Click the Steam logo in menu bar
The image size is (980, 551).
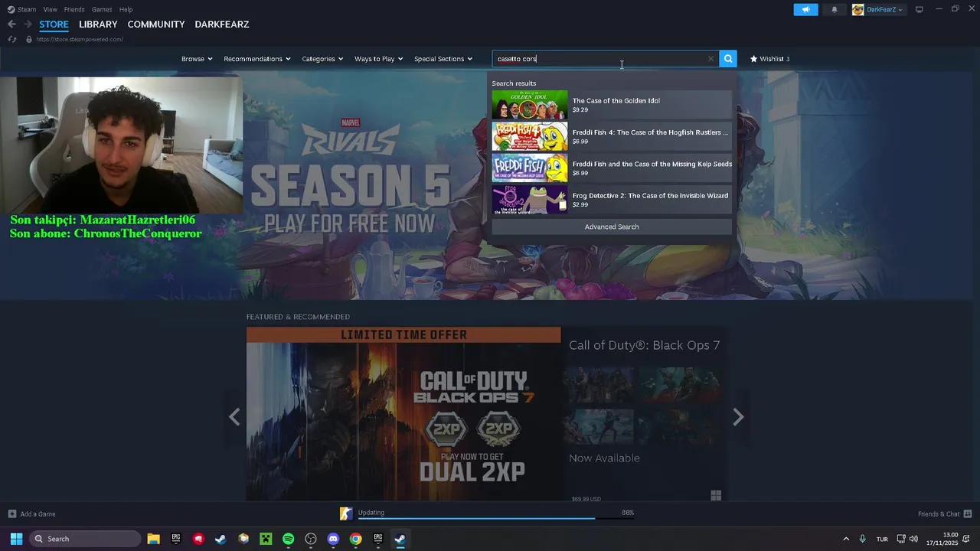coord(11,9)
